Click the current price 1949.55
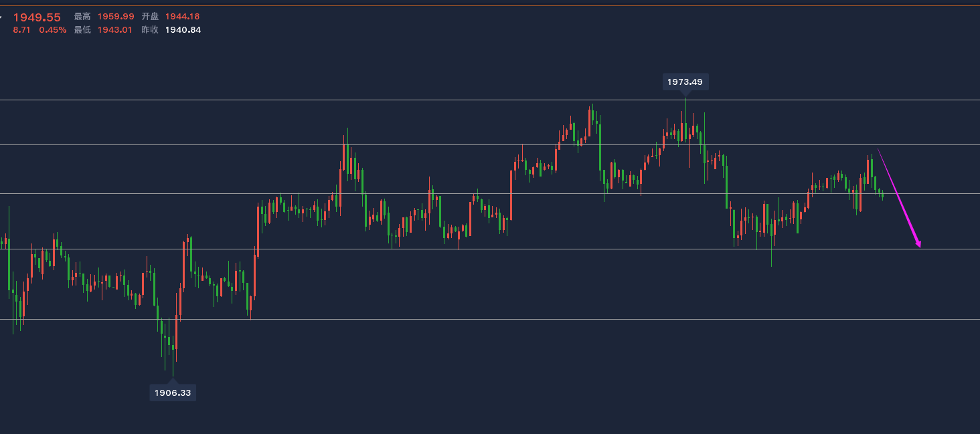 pos(37,17)
